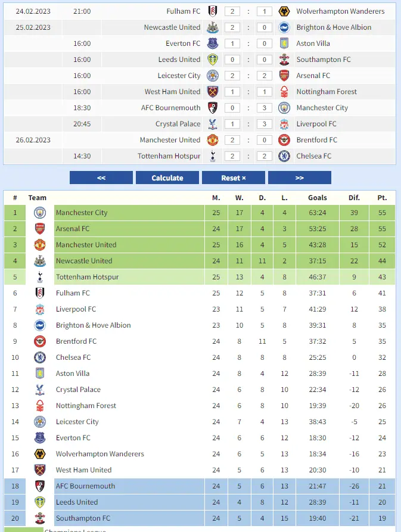Go to the next matchday with >>
This screenshot has width=401, height=532.
[299, 178]
